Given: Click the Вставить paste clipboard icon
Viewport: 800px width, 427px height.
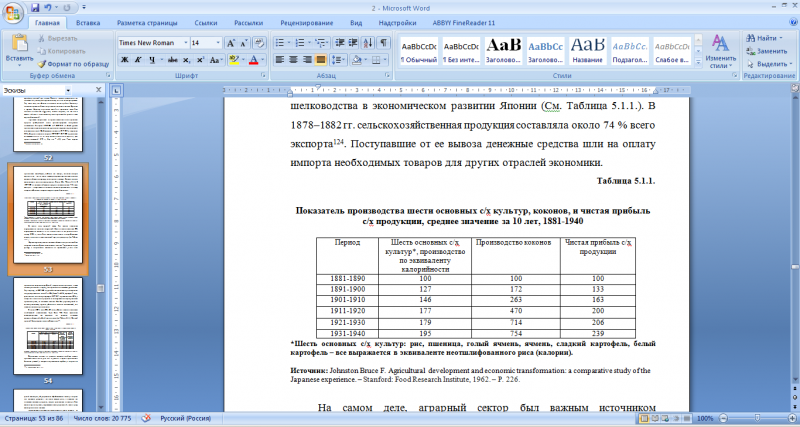Looking at the screenshot, I should (x=19, y=43).
